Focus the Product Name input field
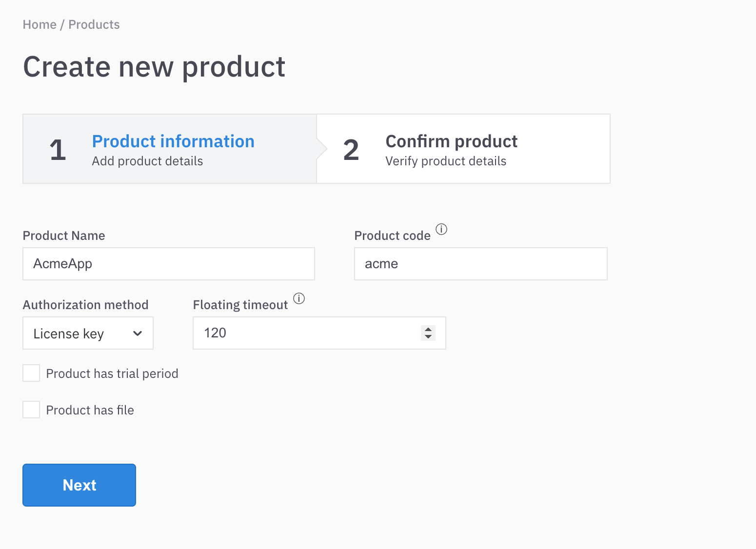Image resolution: width=756 pixels, height=549 pixels. [169, 264]
